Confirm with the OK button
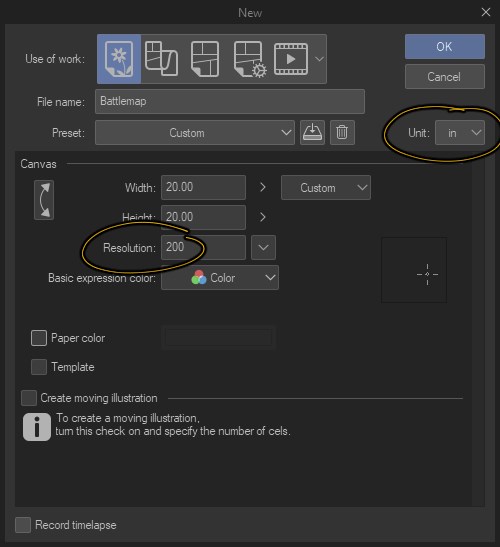The image size is (500, 547). click(445, 46)
